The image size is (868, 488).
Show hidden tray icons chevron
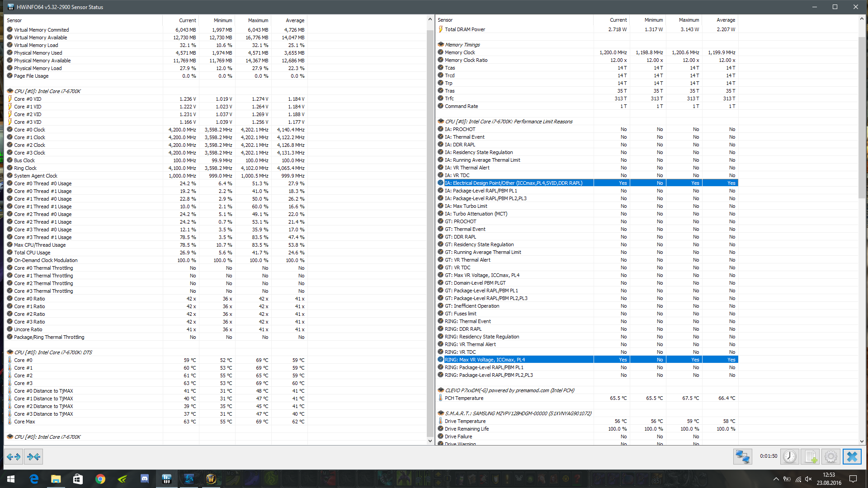[x=776, y=479]
